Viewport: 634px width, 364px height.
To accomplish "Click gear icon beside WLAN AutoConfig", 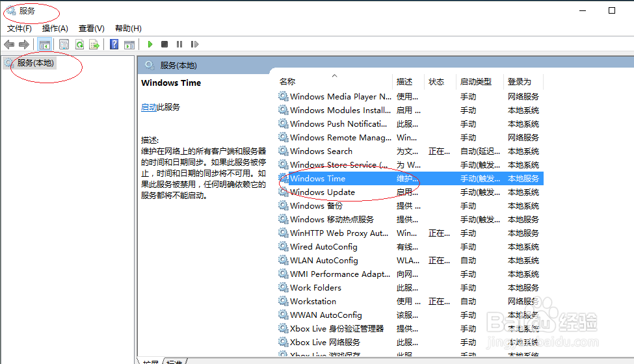I will point(284,260).
